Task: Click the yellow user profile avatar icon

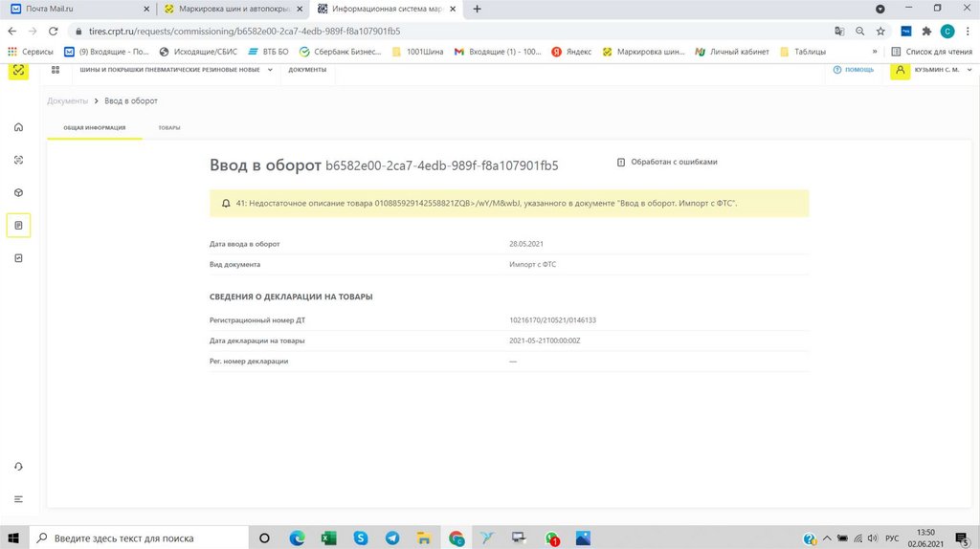Action: click(900, 70)
